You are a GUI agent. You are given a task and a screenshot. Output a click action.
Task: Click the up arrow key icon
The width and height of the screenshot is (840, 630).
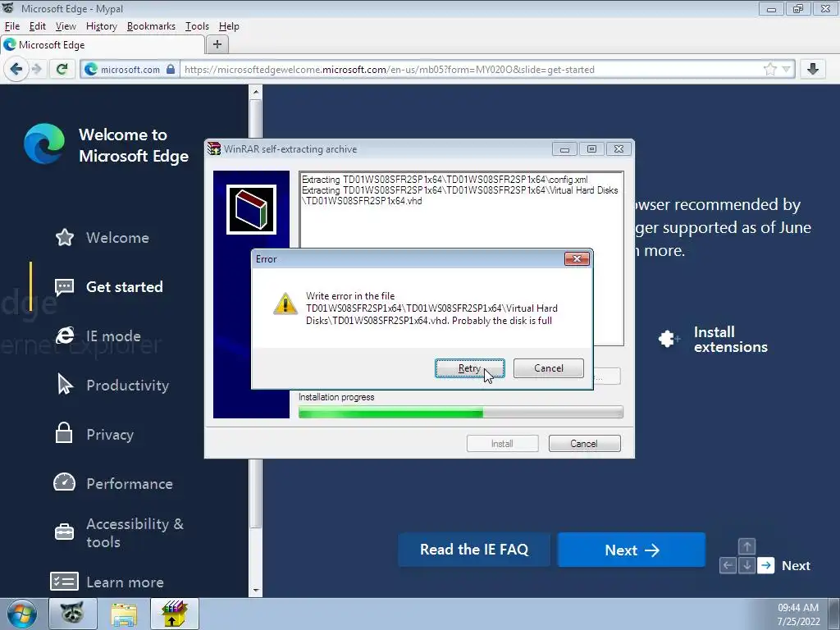[746, 546]
